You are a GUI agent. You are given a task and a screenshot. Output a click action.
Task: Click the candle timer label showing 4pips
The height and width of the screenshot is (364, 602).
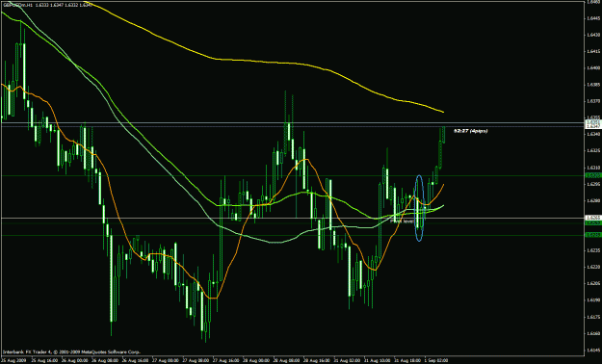[x=471, y=131]
